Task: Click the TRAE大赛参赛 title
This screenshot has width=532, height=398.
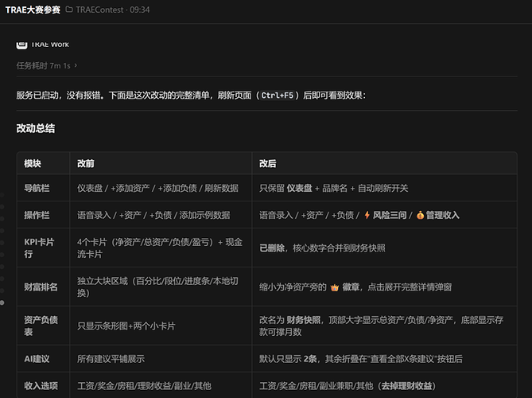Action: [x=33, y=10]
